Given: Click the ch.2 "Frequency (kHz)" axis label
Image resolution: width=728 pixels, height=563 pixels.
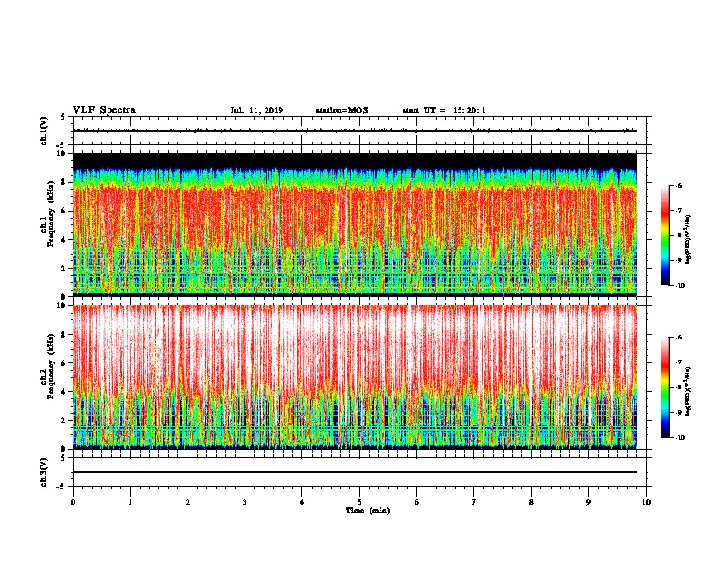Looking at the screenshot, I should point(51,365).
